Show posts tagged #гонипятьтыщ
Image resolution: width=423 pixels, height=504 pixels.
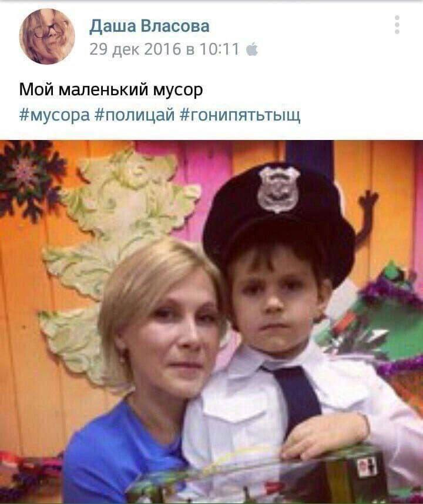click(x=240, y=115)
